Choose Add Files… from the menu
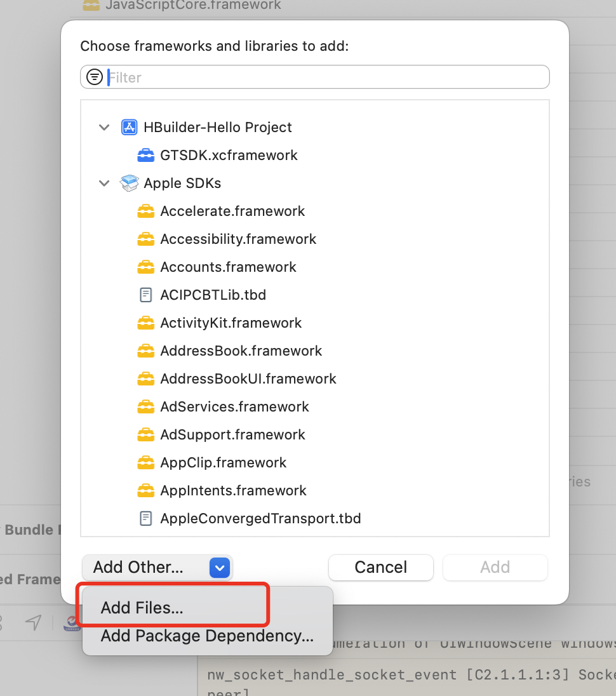This screenshot has height=696, width=616. (142, 608)
